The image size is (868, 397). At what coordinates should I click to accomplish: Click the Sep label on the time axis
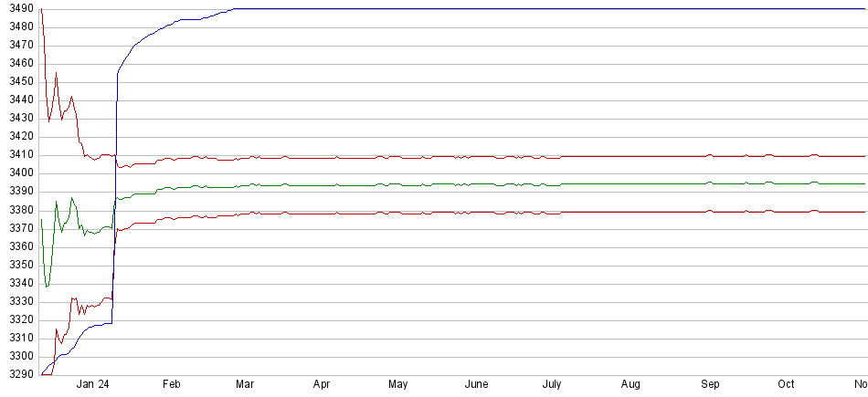point(710,385)
